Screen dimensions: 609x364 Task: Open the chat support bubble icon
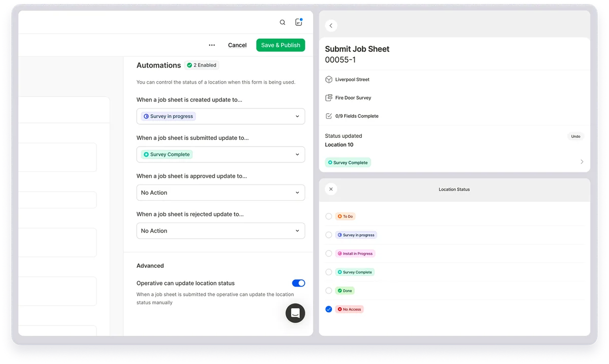(x=295, y=313)
